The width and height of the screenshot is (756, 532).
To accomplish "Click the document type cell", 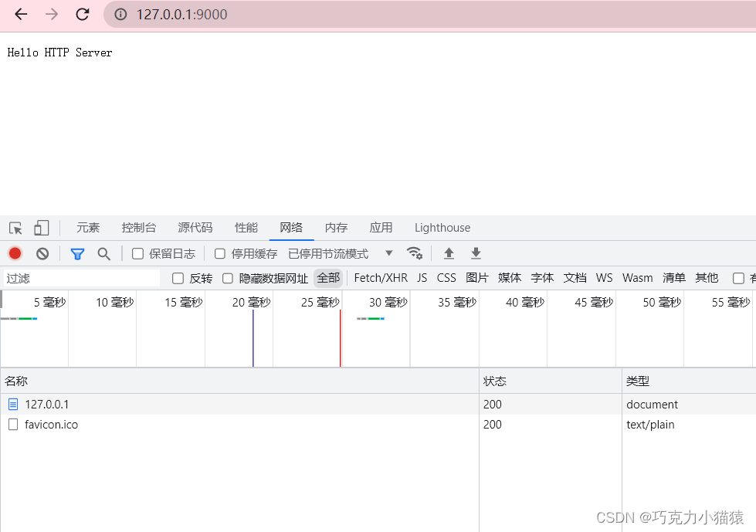I will tap(652, 405).
